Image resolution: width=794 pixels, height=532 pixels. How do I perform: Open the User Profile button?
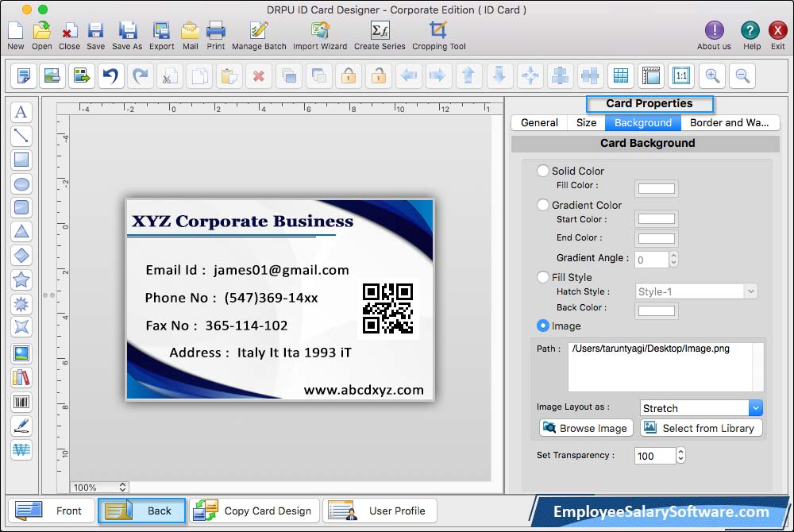click(380, 511)
